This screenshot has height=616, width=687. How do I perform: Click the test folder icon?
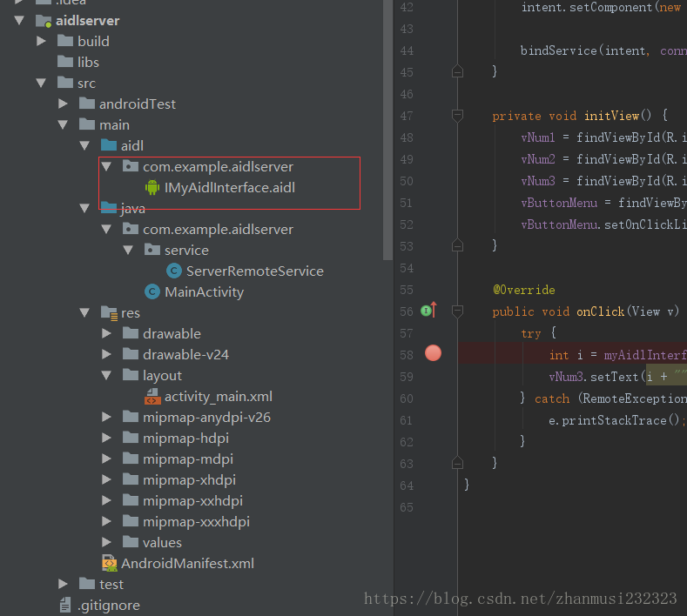click(87, 583)
